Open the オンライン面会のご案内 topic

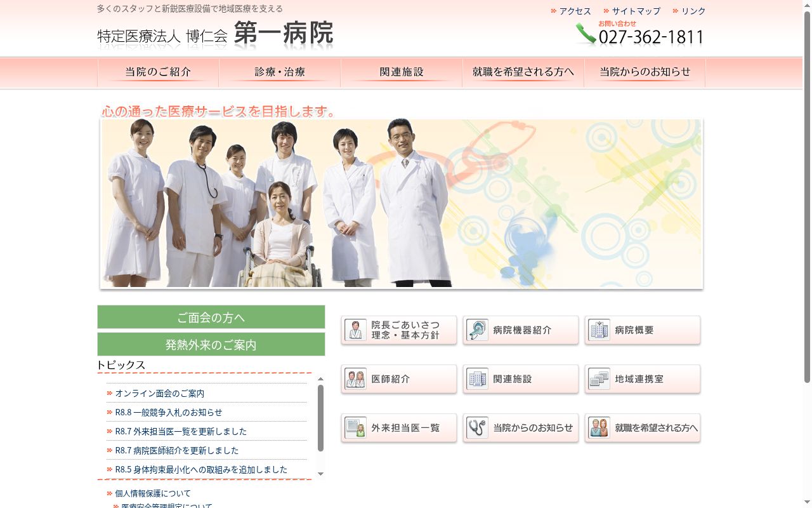pos(160,394)
